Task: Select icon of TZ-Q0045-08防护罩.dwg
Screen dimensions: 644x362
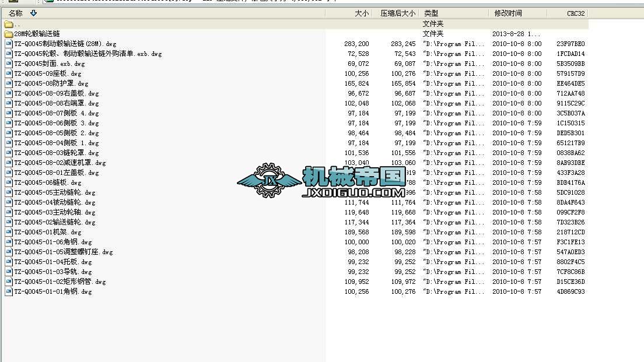Action: coord(9,83)
